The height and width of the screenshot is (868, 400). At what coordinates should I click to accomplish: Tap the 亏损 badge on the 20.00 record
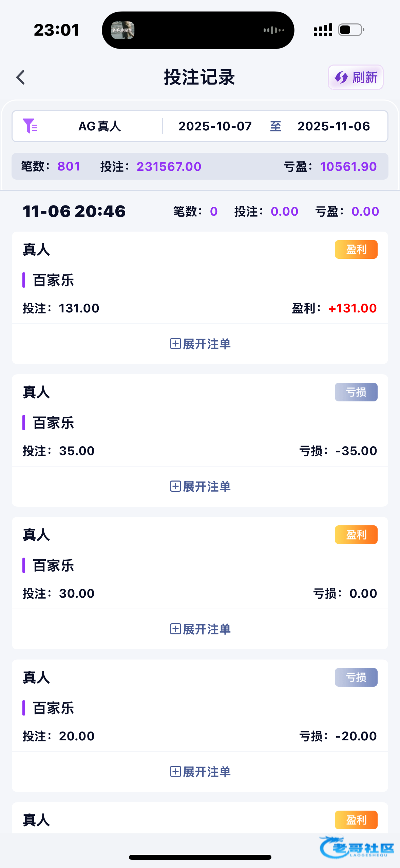click(356, 677)
